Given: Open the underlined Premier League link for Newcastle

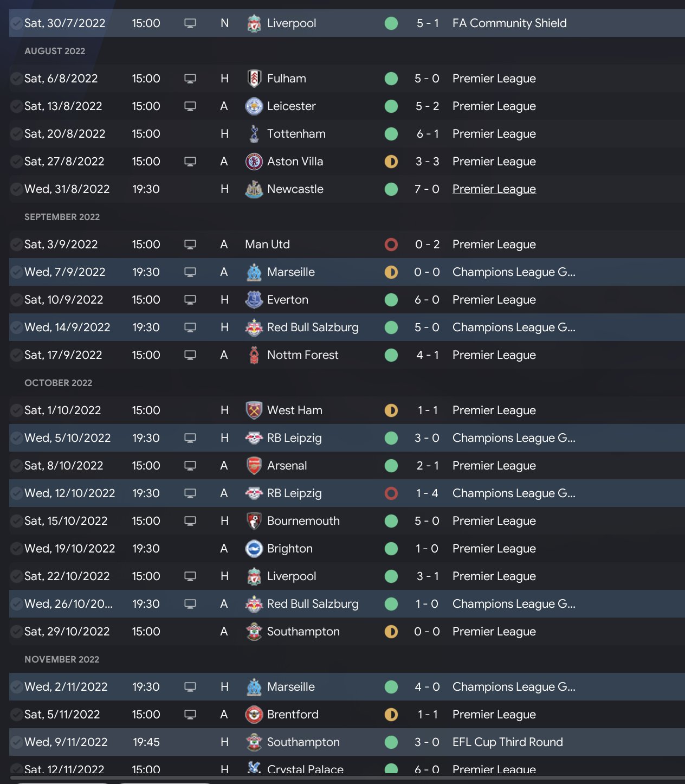Looking at the screenshot, I should [494, 189].
